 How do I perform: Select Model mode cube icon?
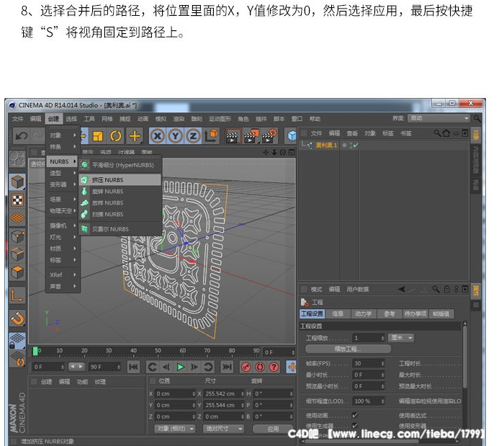[x=17, y=182]
